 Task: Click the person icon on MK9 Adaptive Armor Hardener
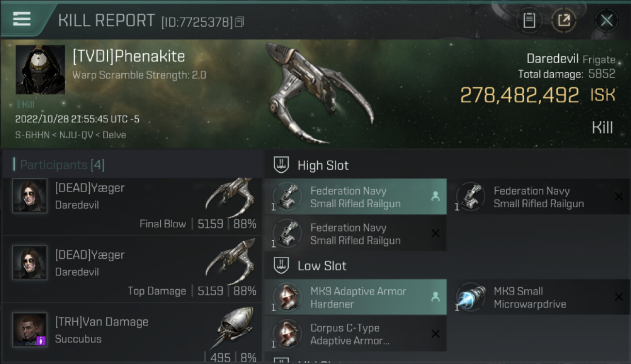(435, 297)
